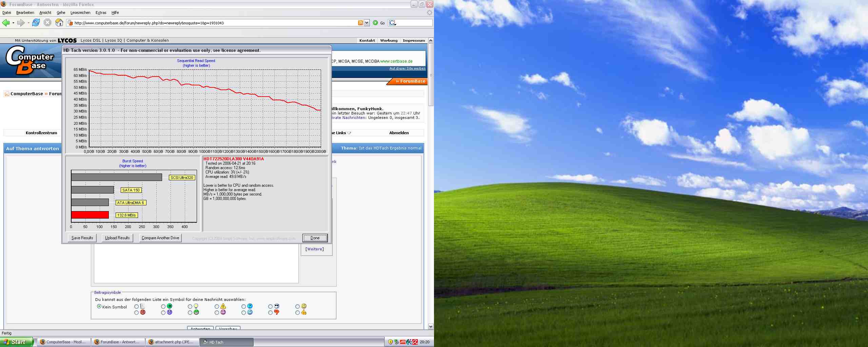
Task: Open the address bar history dropdown arrow
Action: click(367, 23)
